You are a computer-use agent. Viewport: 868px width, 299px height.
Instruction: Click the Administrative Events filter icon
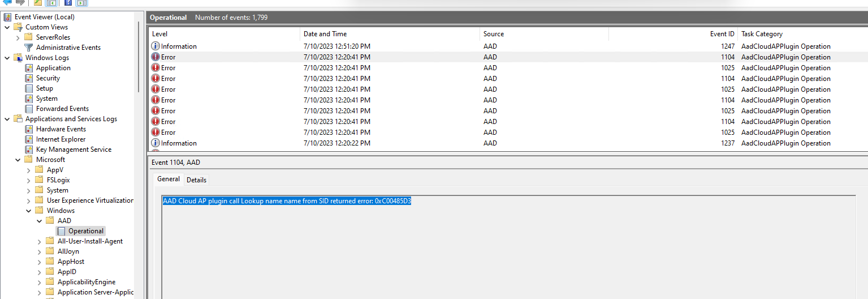tap(29, 48)
